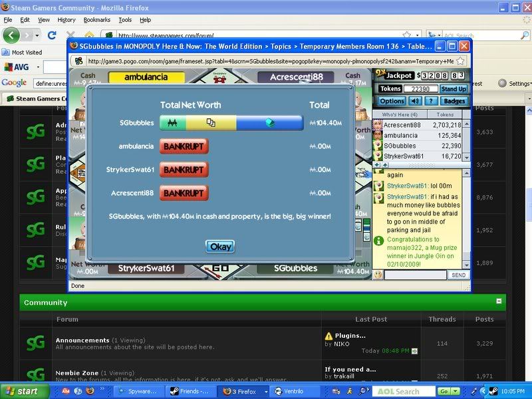This screenshot has width=532, height=399.
Task: Click the Tokens column header in player list
Action: (445, 114)
